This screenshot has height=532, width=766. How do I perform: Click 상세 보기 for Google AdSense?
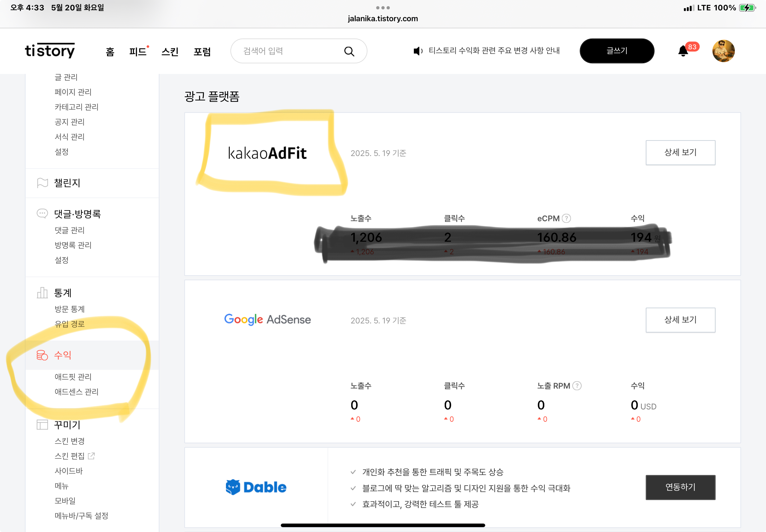680,320
